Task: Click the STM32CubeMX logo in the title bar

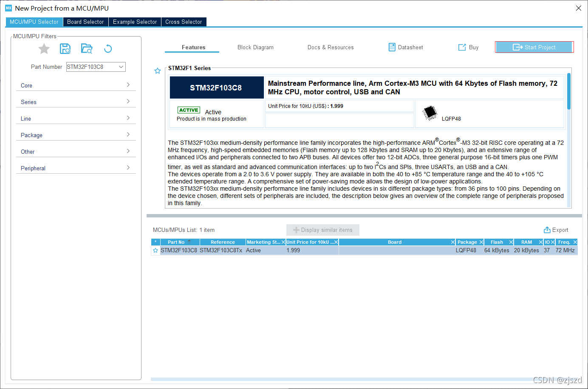Action: [8, 8]
